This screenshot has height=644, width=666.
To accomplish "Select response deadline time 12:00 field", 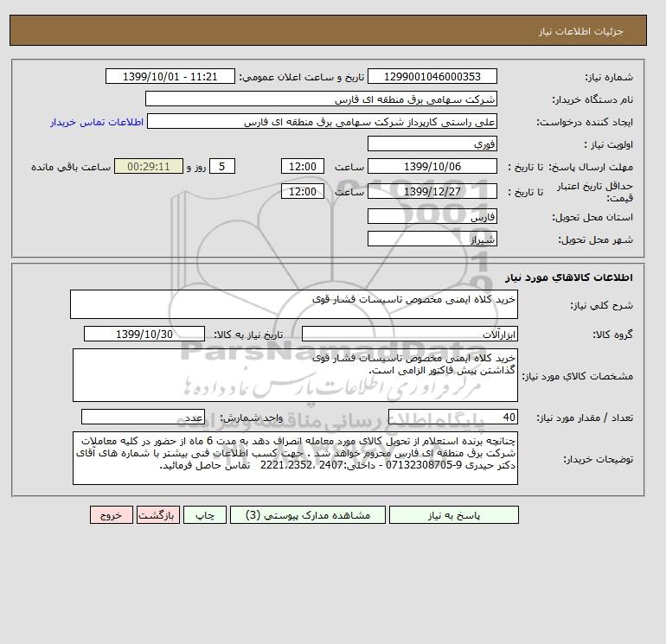I will pyautogui.click(x=303, y=167).
